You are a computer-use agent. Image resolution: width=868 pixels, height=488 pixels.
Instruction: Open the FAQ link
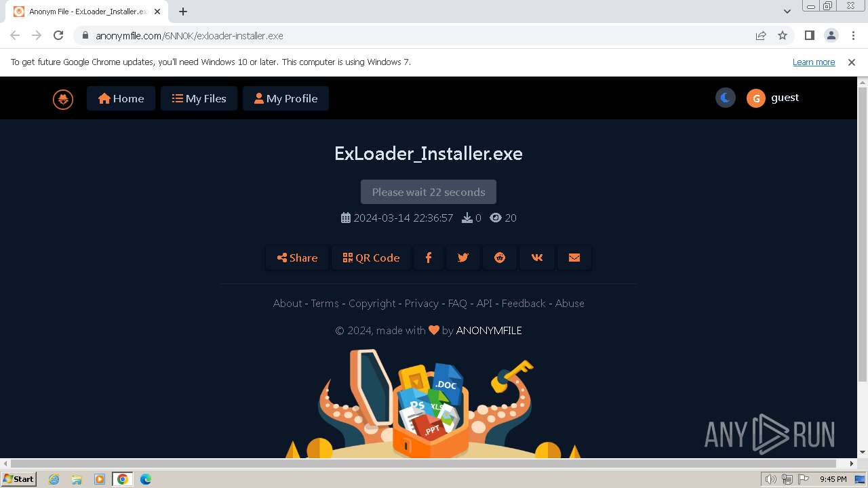click(x=458, y=304)
